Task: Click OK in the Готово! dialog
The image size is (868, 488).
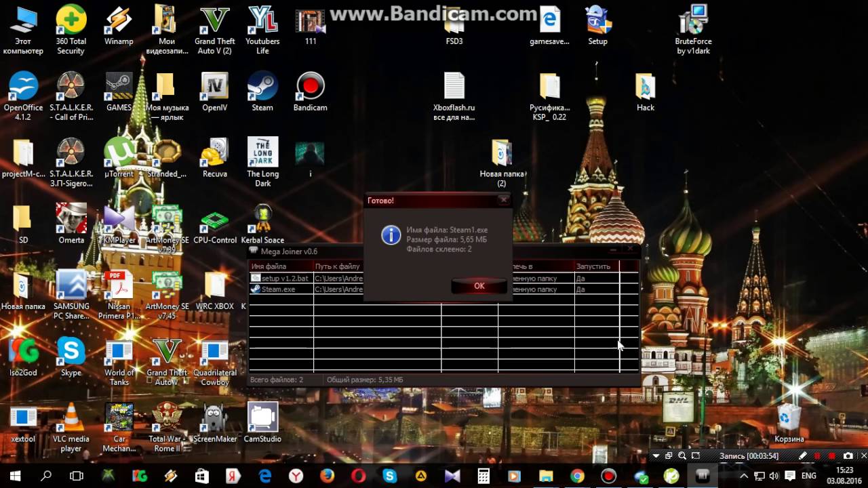Action: click(479, 286)
